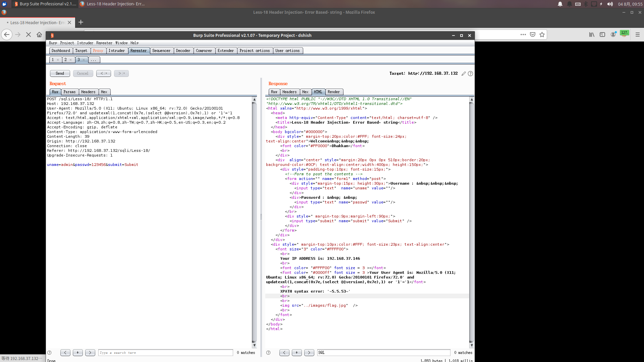
Task: Click the edit target pencil icon
Action: pos(464,74)
